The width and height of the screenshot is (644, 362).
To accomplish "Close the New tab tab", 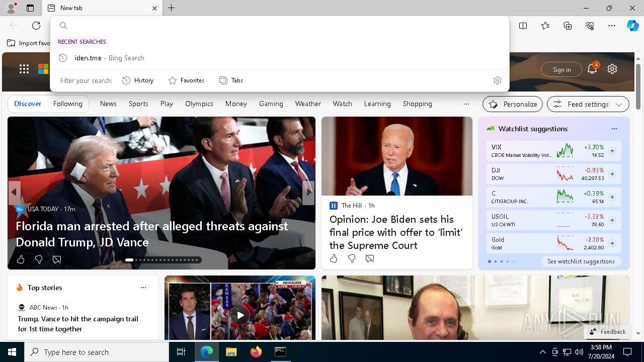I will [154, 8].
